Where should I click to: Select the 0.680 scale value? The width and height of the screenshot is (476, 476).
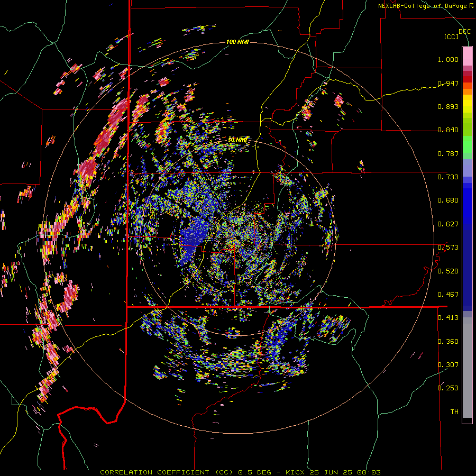click(x=448, y=200)
